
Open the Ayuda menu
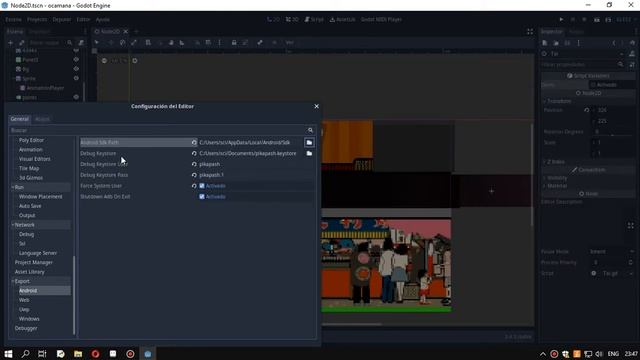click(102, 19)
